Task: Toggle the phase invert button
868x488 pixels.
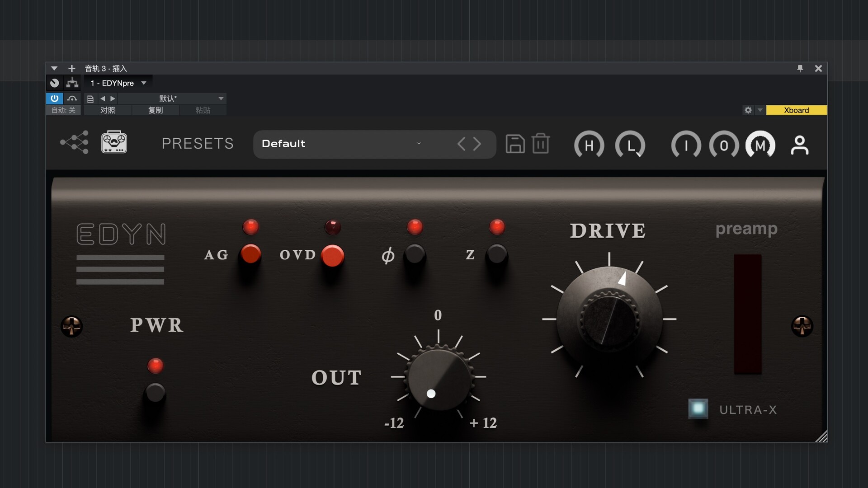Action: click(415, 255)
